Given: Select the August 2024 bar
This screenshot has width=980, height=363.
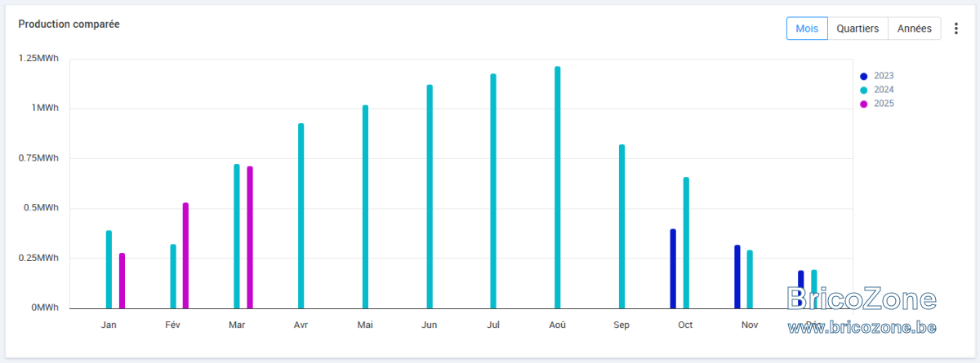Looking at the screenshot, I should click(558, 188).
